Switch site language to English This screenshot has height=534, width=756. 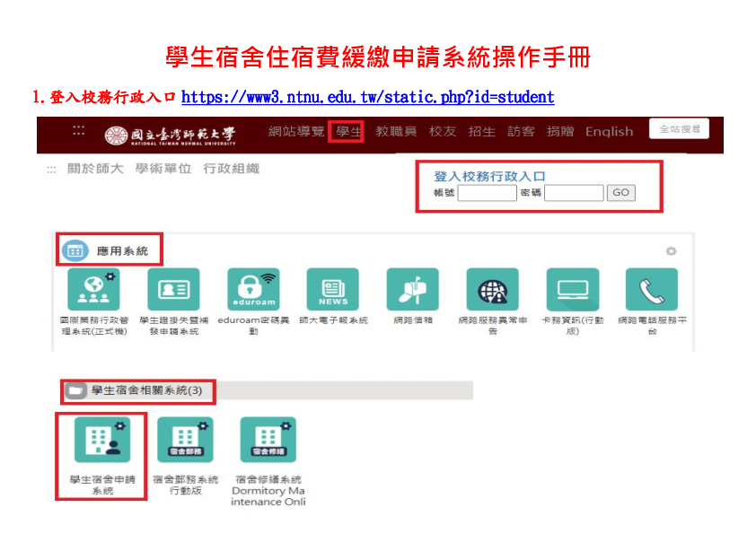coord(609,132)
